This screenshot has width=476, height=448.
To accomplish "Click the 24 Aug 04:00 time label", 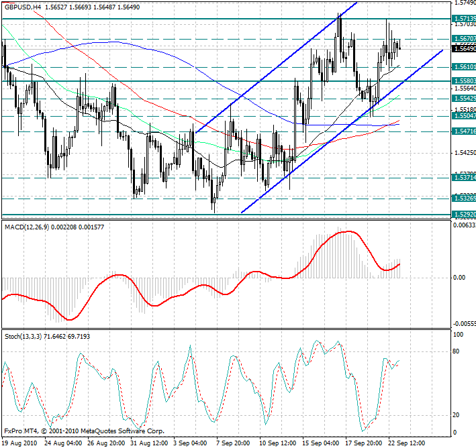I will tap(63, 443).
